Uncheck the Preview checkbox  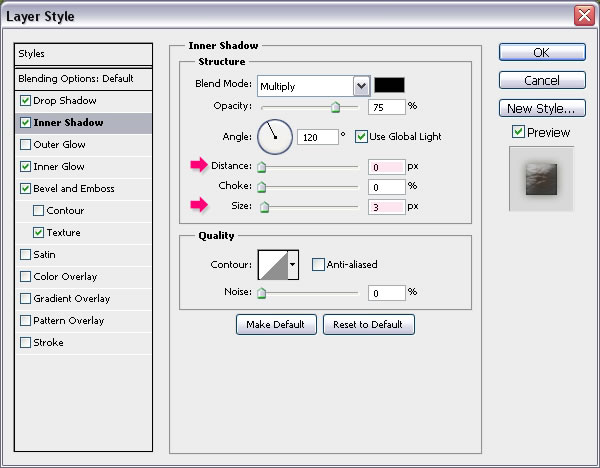(x=518, y=132)
